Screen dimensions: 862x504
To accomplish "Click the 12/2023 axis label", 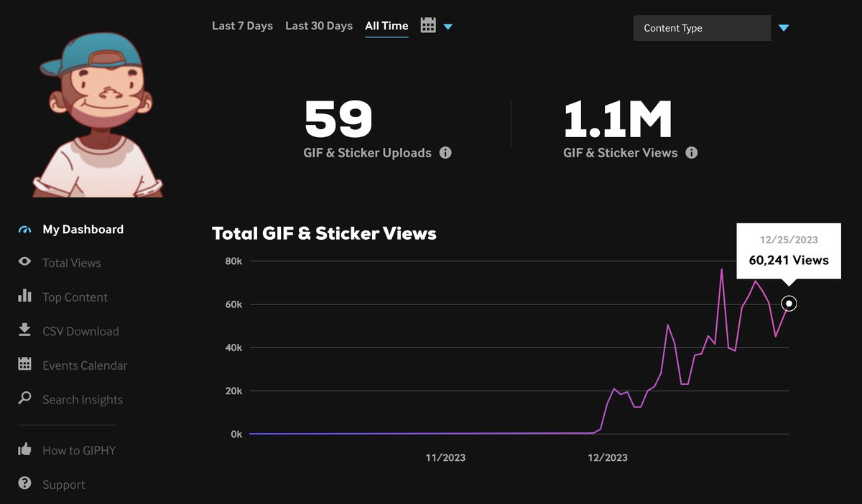I will [x=608, y=457].
